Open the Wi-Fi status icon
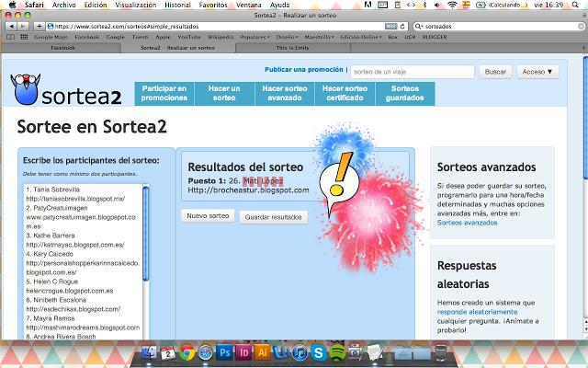588x368 pixels. (x=452, y=5)
